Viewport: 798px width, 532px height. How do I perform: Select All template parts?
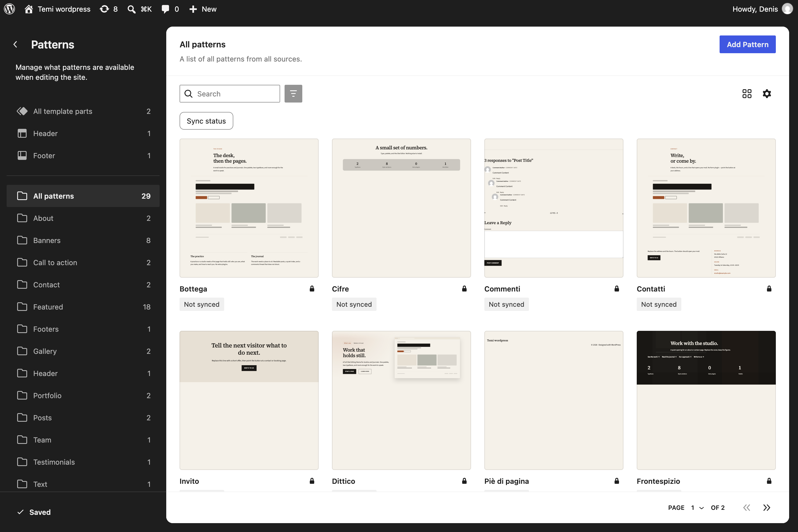point(83,111)
